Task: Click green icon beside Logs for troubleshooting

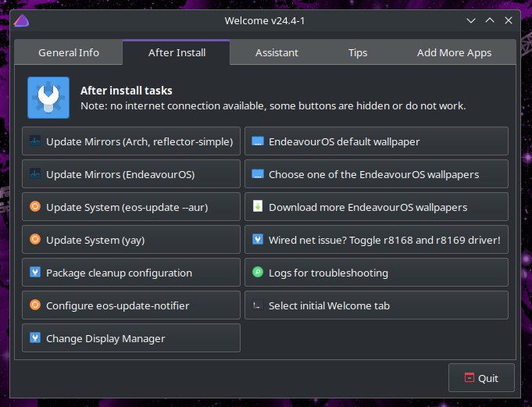Action: click(x=258, y=272)
